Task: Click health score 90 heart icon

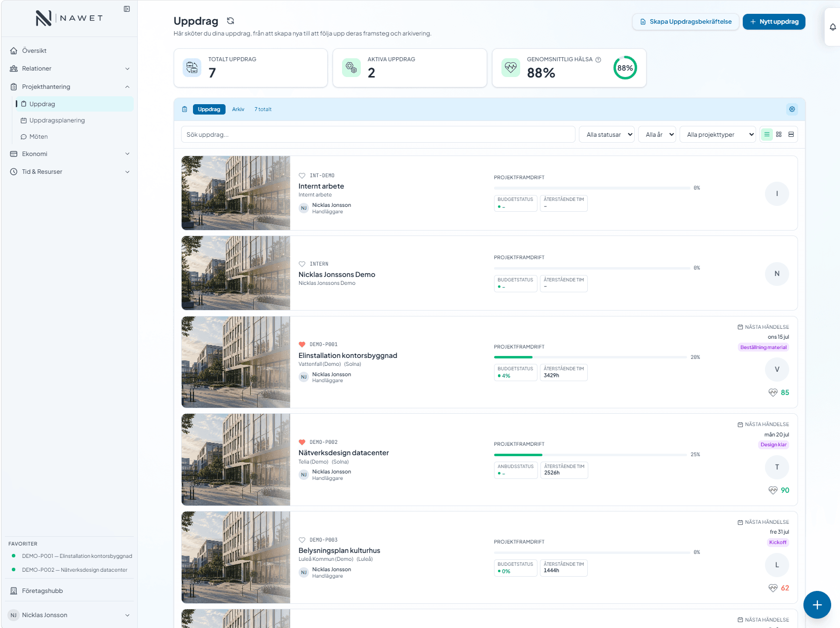Action: pyautogui.click(x=773, y=490)
